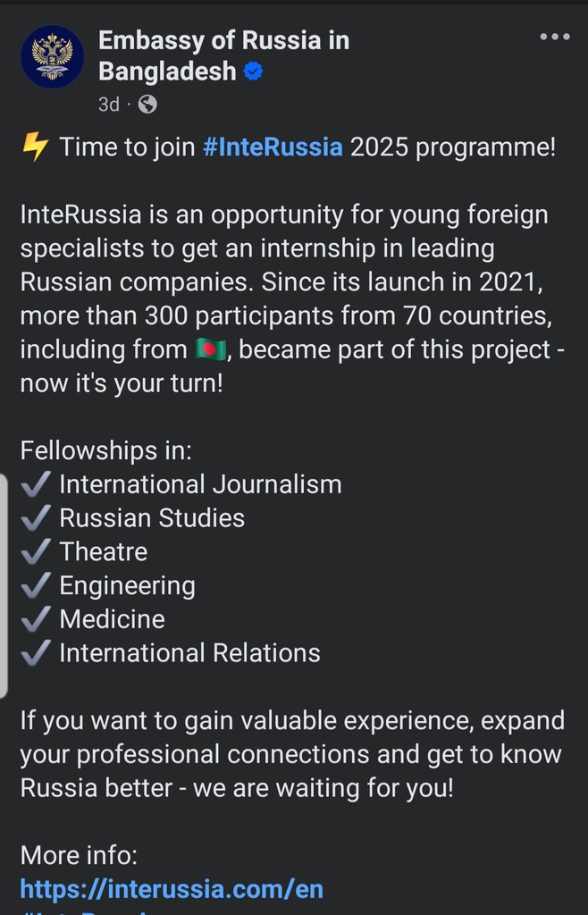Click the check mark beside International Journalism
Viewport: 588px width, 915px height.
pos(36,484)
